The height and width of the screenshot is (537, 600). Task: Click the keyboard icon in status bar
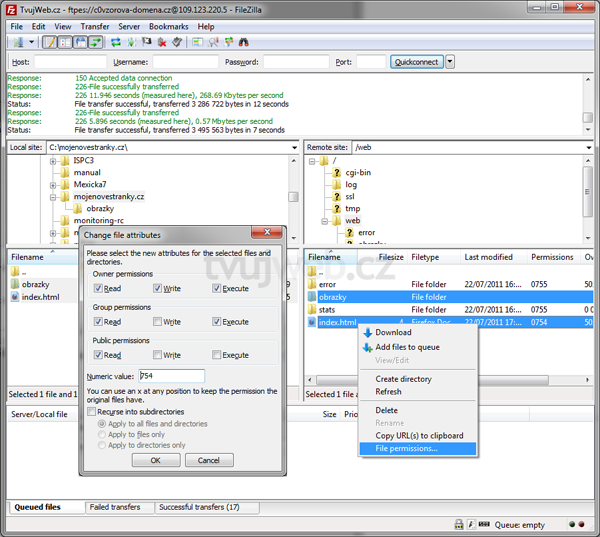click(484, 524)
